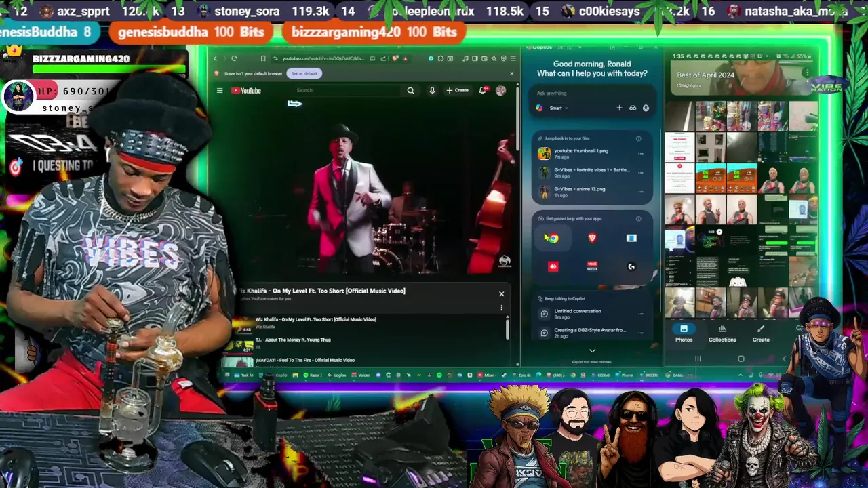
Task: Click microphone icon in Copilot ask box
Action: (x=646, y=108)
